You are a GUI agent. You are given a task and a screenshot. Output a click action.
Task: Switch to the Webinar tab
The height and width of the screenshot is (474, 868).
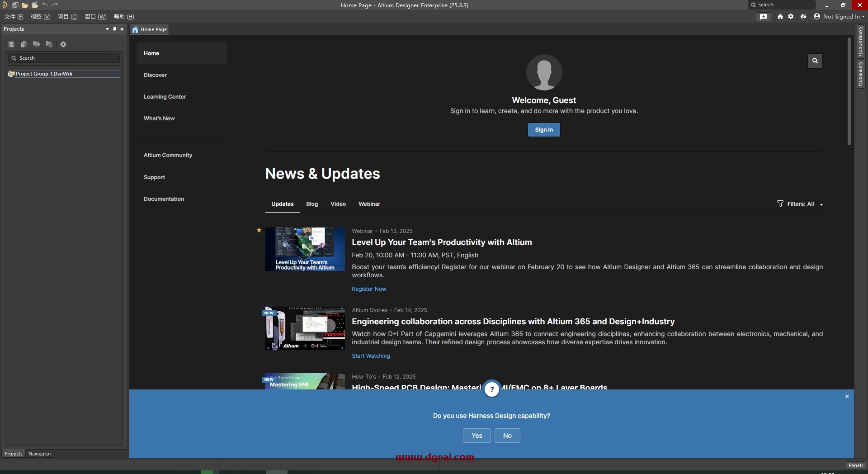click(x=369, y=204)
